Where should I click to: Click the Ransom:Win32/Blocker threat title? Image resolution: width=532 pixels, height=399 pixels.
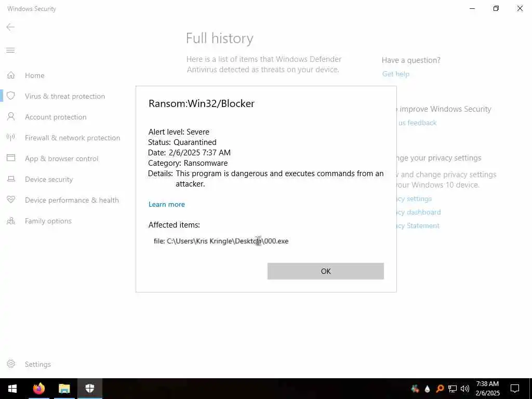(x=202, y=103)
